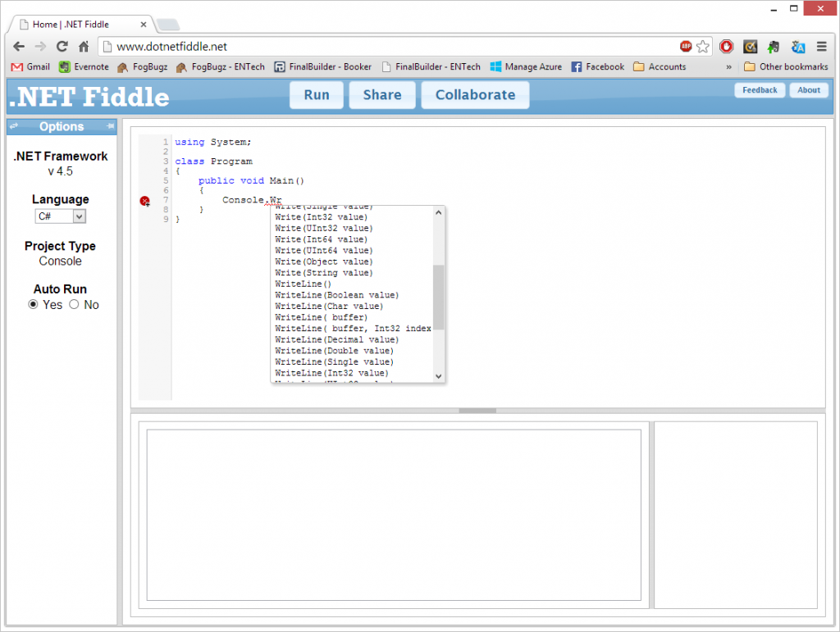
Task: Click the translate extension icon
Action: pos(798,47)
